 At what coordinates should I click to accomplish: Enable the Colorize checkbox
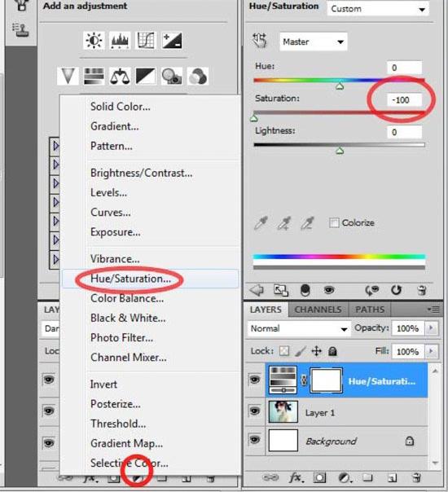[x=334, y=222]
